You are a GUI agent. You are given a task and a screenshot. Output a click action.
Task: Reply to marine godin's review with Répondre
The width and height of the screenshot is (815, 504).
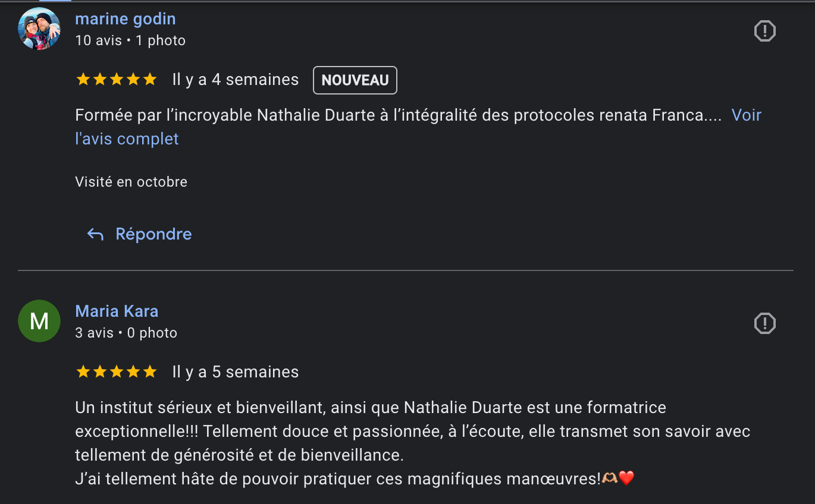point(140,234)
